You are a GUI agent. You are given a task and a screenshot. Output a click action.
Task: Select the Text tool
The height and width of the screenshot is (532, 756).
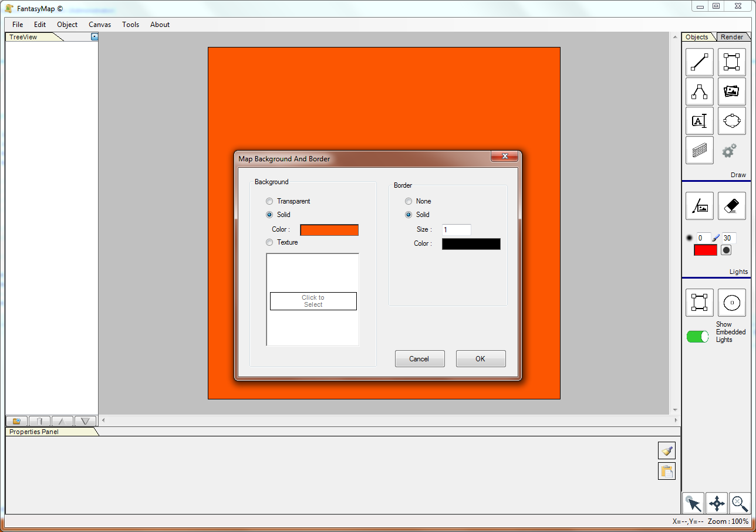(700, 121)
